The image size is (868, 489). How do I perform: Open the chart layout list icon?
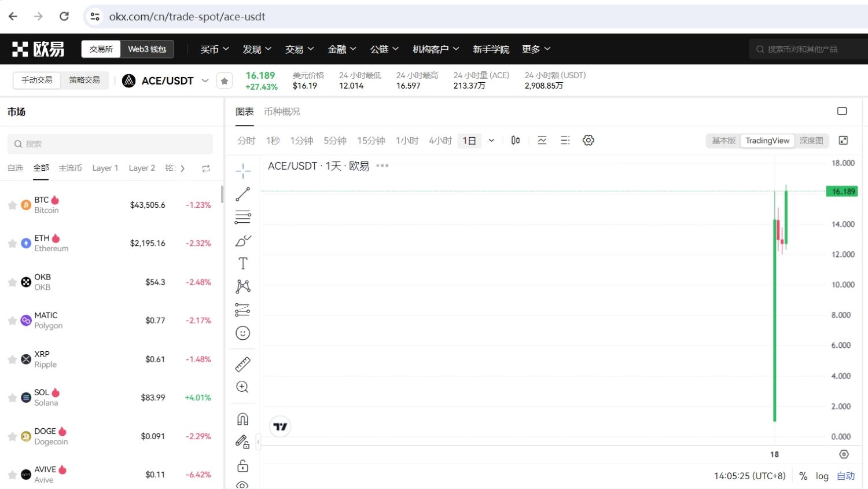click(565, 140)
